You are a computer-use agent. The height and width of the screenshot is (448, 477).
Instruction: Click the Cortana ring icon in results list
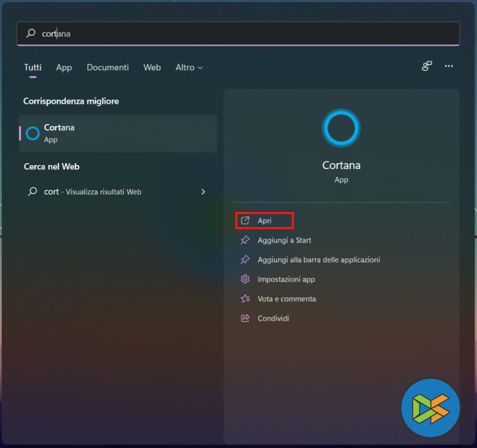[x=33, y=133]
